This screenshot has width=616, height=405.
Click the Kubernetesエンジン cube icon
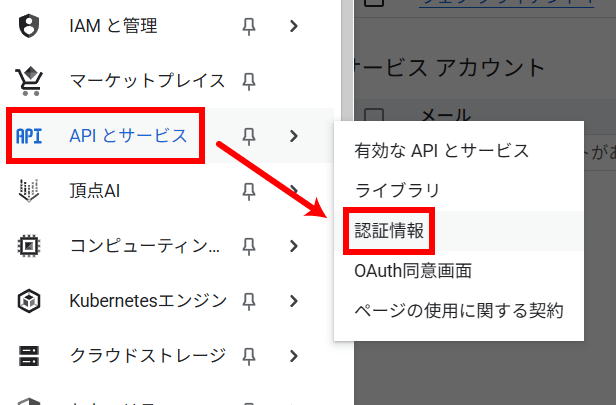tap(29, 301)
